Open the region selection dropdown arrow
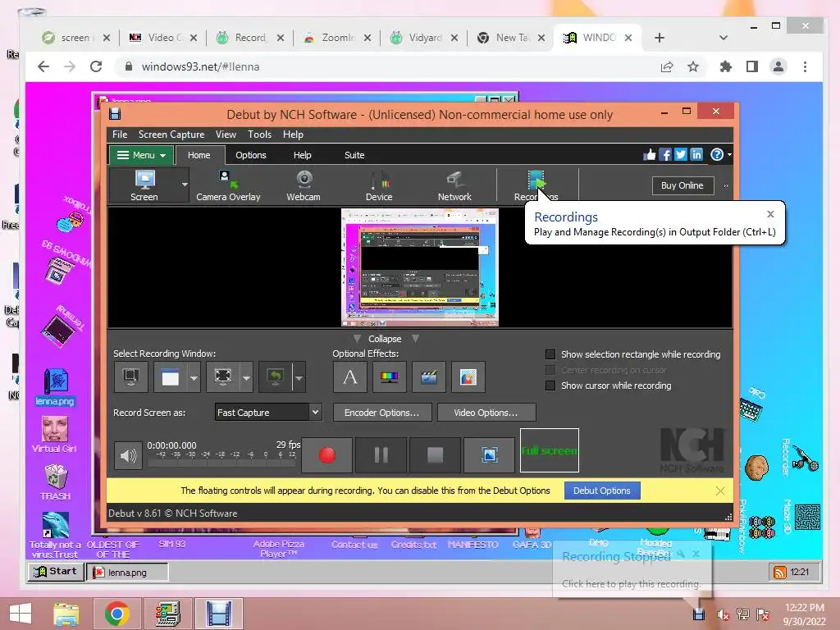This screenshot has width=840, height=630. 246,377
